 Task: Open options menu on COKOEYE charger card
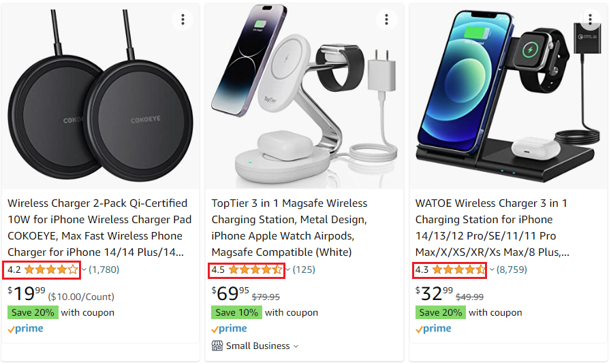click(183, 20)
